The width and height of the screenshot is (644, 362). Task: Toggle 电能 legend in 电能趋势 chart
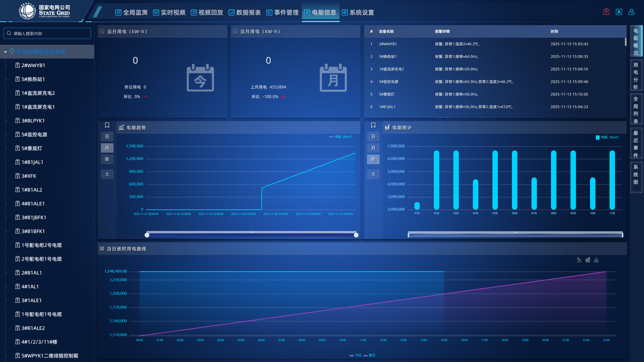point(341,137)
